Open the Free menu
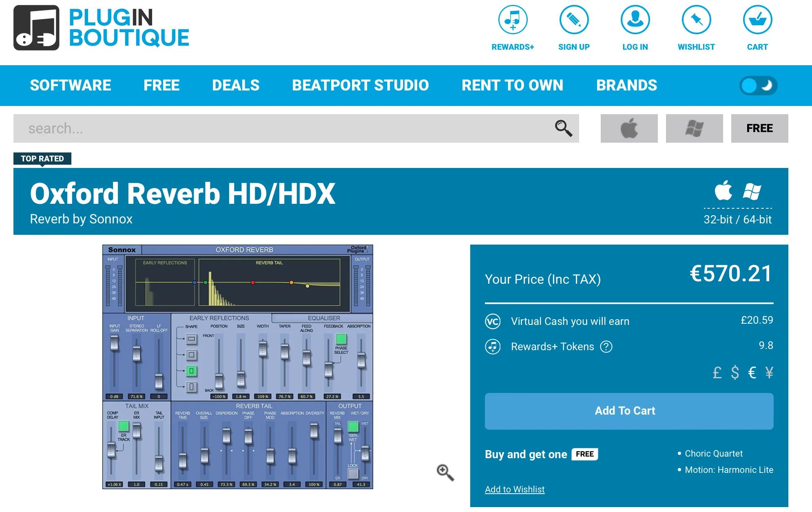Image resolution: width=812 pixels, height=512 pixels. pyautogui.click(x=162, y=85)
